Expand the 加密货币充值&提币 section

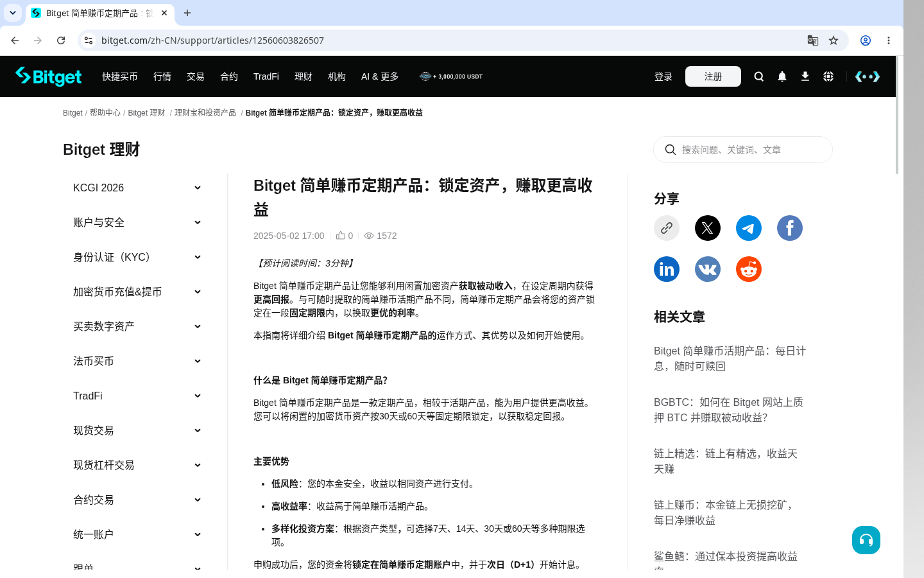(137, 292)
